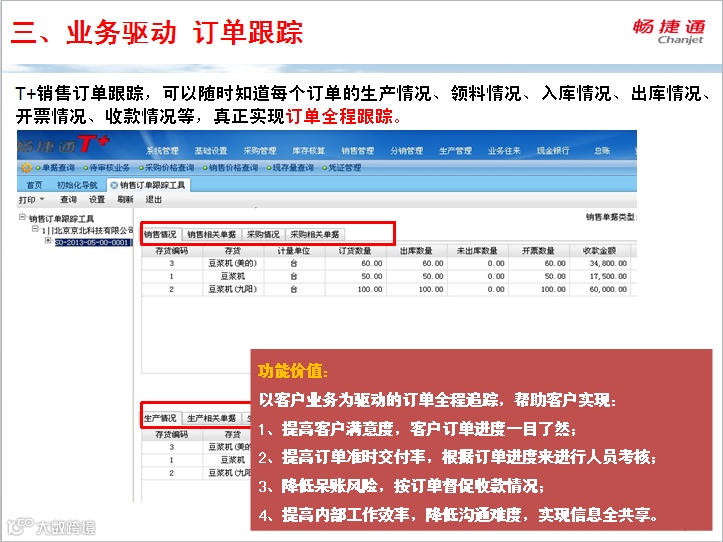Click the 畅捷通 T+ logo in the app header

(x=64, y=145)
